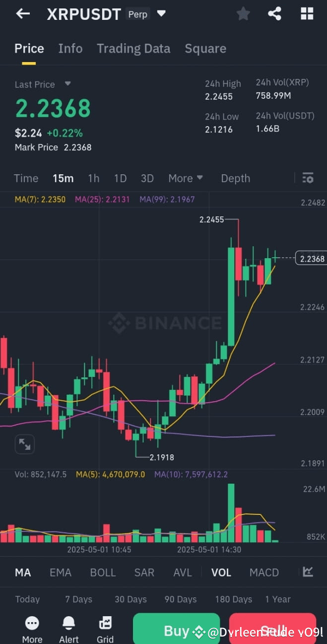Expand the chart to fullscreen
This screenshot has width=327, height=644.
click(x=24, y=444)
